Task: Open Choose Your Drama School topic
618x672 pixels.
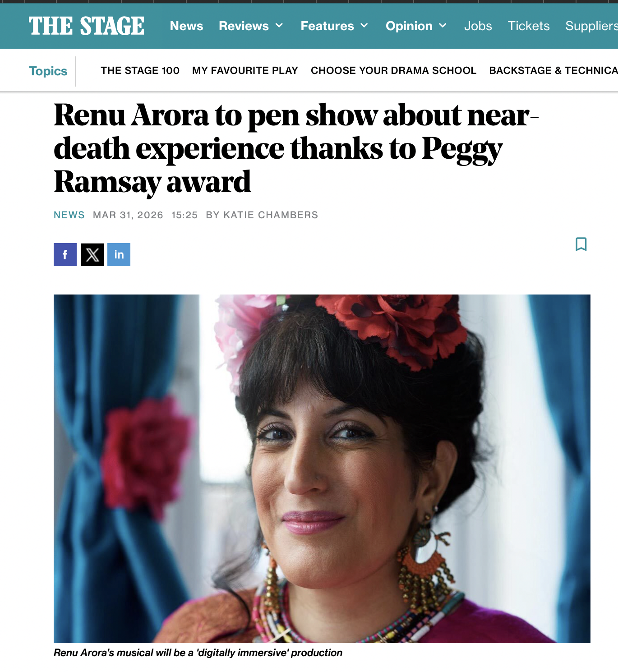Action: [x=393, y=70]
